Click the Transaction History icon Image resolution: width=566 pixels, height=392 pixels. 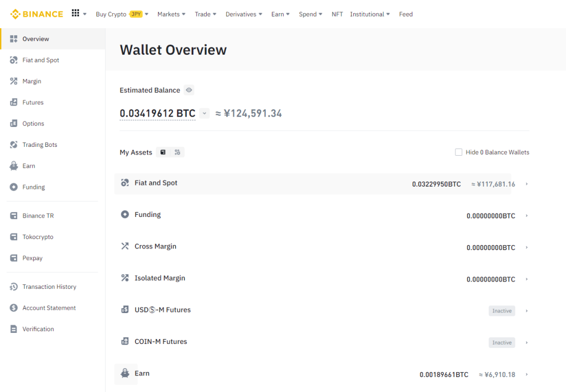pos(14,287)
